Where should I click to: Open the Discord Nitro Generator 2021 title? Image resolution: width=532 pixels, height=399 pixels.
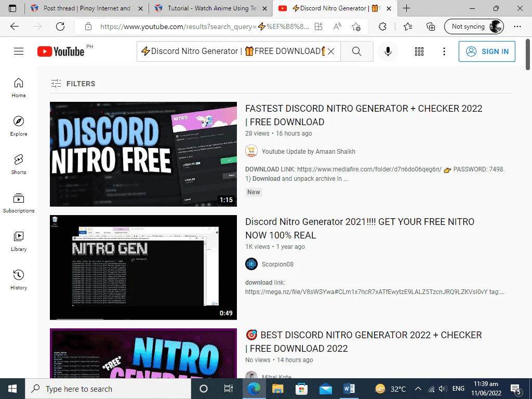[360, 229]
